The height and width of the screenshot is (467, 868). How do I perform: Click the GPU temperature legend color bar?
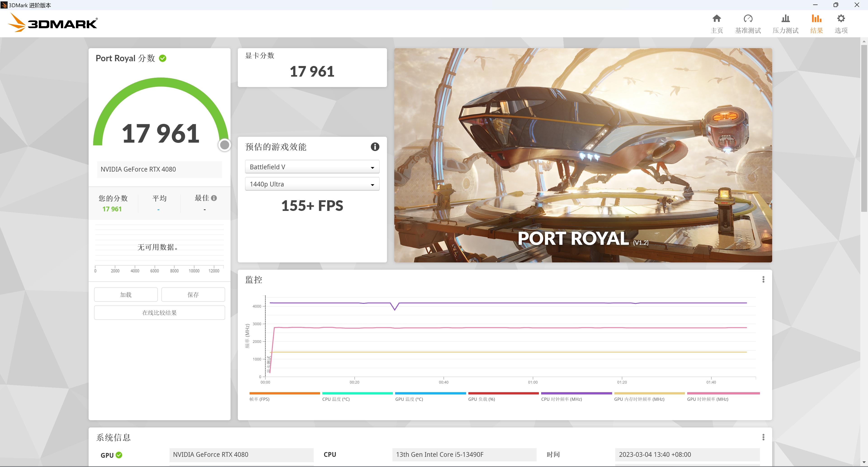click(430, 393)
